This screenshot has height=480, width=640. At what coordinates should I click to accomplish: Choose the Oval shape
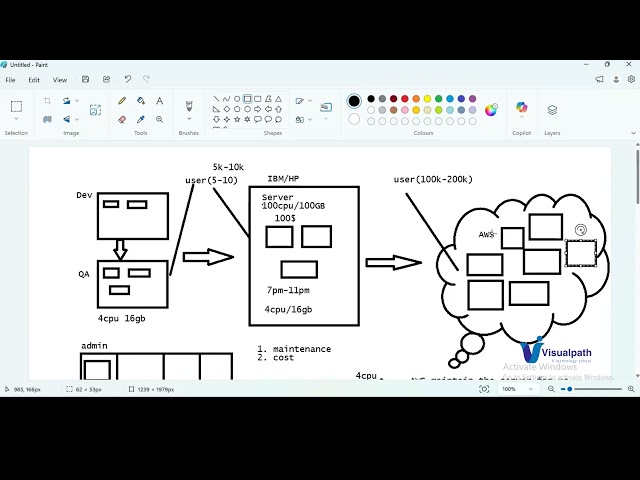click(237, 99)
